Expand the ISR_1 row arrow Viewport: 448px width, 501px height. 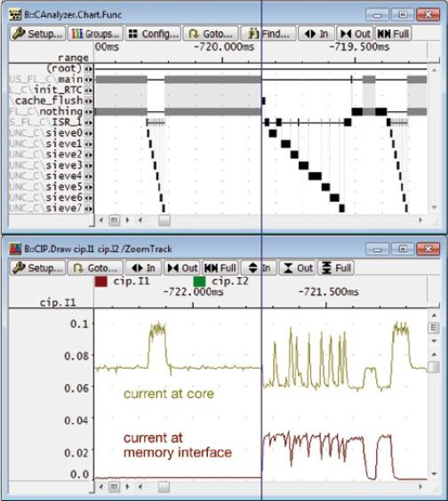click(x=89, y=123)
